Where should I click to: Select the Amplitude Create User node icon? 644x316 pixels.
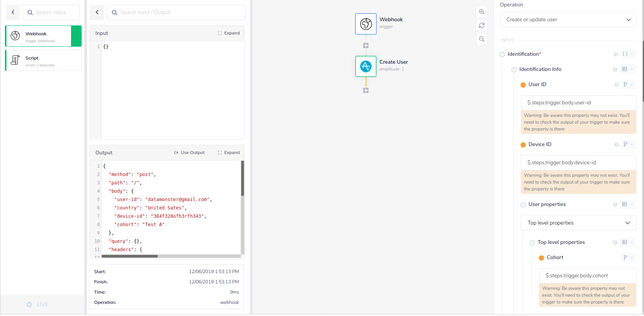[x=366, y=66]
